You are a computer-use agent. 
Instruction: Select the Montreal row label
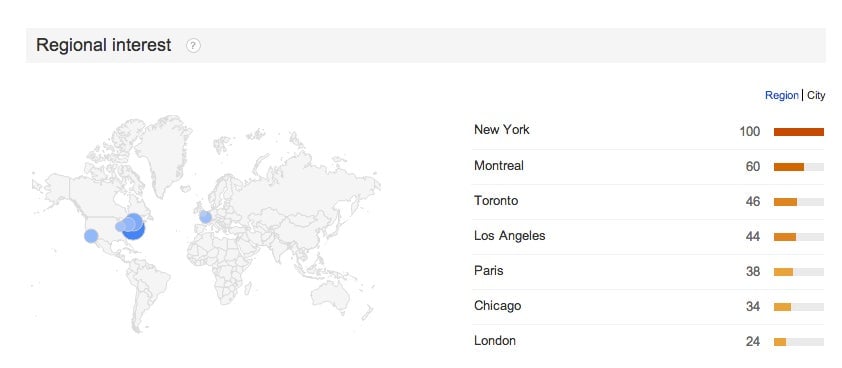pos(499,165)
